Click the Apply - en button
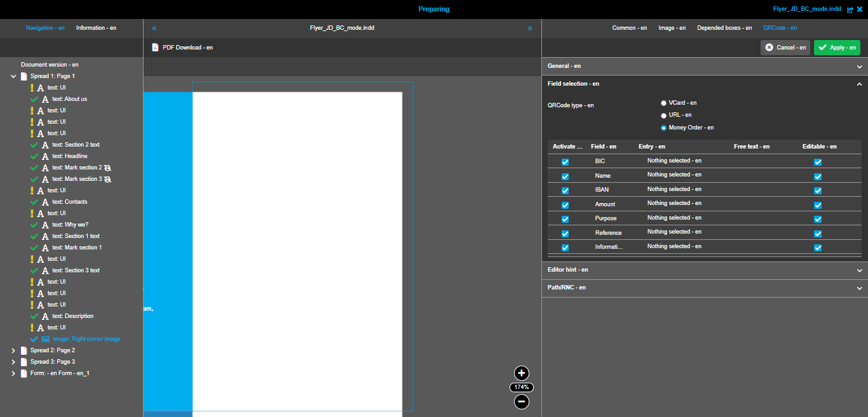868x417 pixels. coord(837,47)
